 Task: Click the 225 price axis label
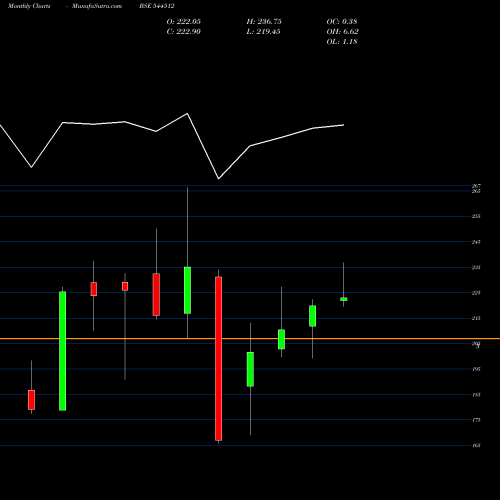click(476, 293)
